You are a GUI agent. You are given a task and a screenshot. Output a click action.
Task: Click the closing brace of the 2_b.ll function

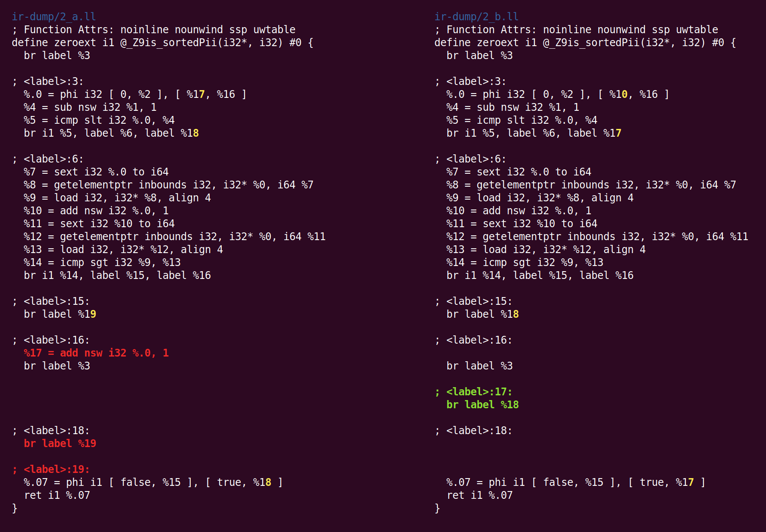point(437,508)
